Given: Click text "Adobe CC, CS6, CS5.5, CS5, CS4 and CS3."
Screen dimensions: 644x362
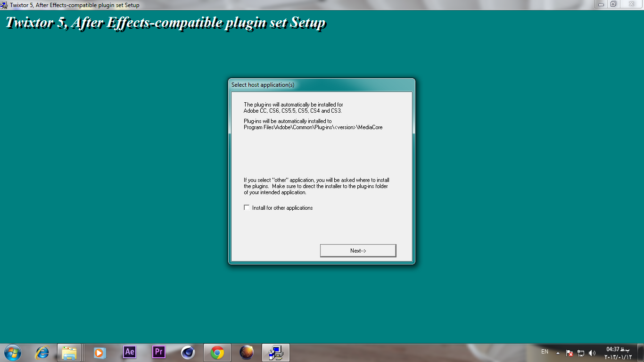Looking at the screenshot, I should tap(292, 111).
